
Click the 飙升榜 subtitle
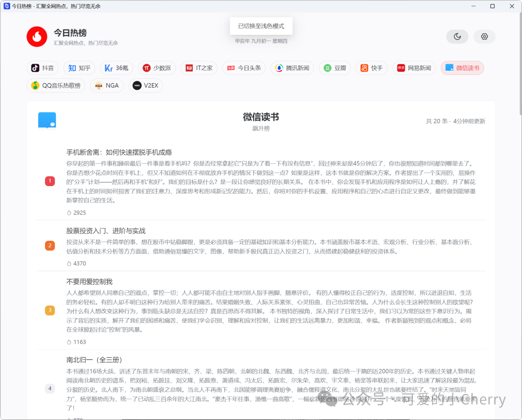(x=261, y=129)
